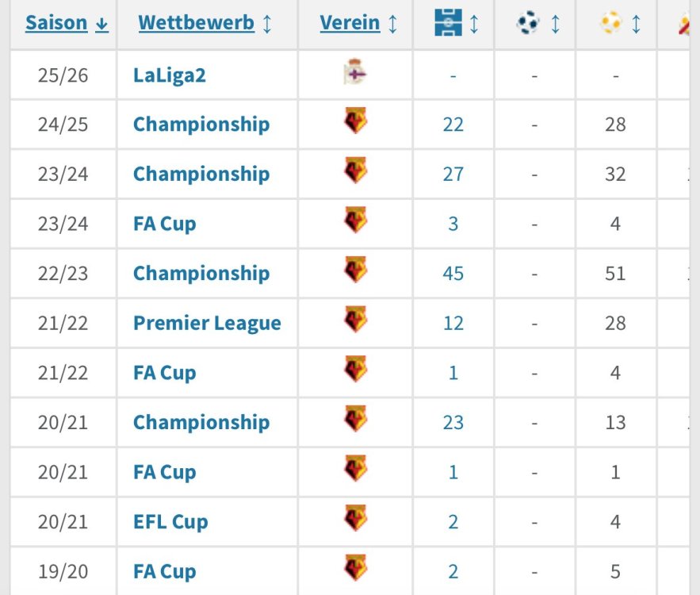Click the 27 appearances number link
Image resolution: width=700 pixels, height=595 pixels.
[x=453, y=175]
